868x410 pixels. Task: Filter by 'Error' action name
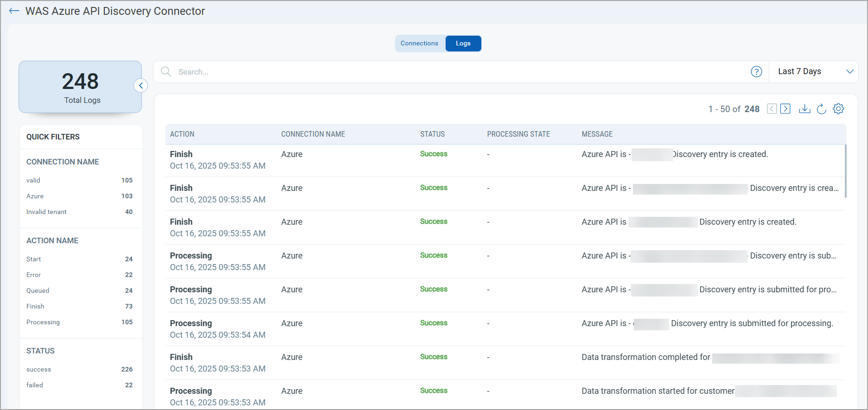[x=34, y=275]
